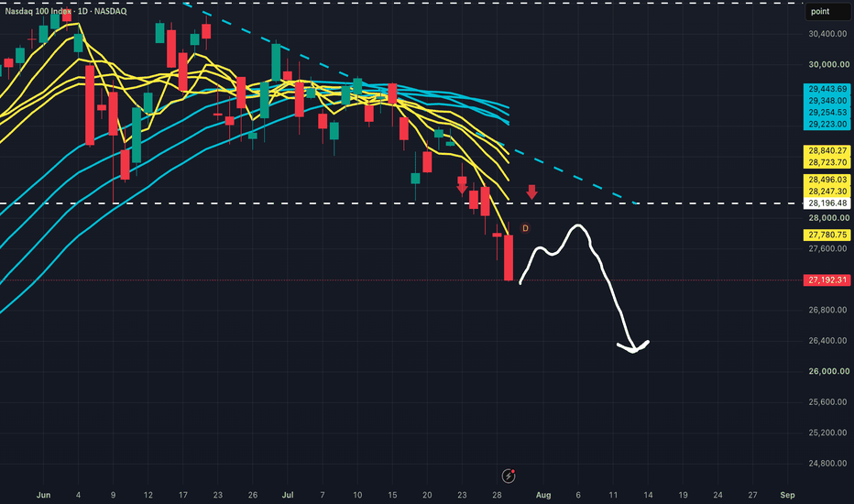The image size is (854, 504).
Task: Click the cyan price label 29,223.00
Action: tap(827, 125)
